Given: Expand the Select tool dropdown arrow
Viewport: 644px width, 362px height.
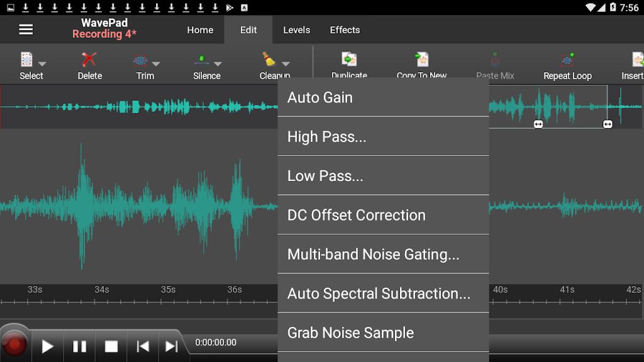Looking at the screenshot, I should [42, 63].
